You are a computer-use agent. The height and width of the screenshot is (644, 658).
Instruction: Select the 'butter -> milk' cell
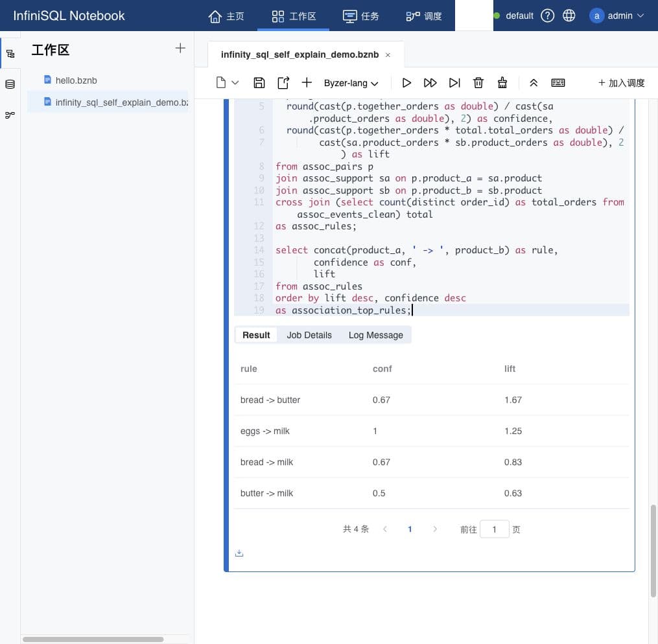point(266,493)
